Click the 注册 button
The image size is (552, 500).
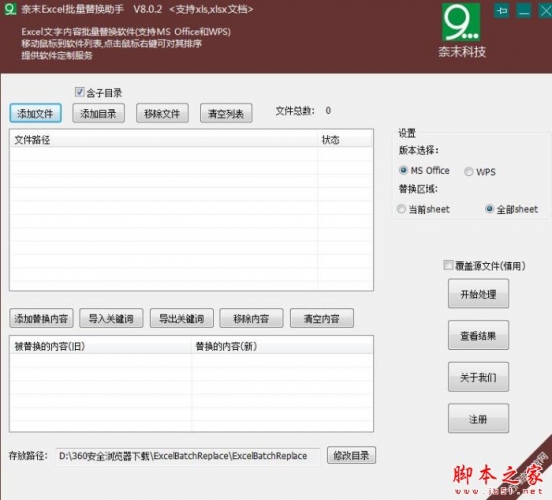coord(478,418)
